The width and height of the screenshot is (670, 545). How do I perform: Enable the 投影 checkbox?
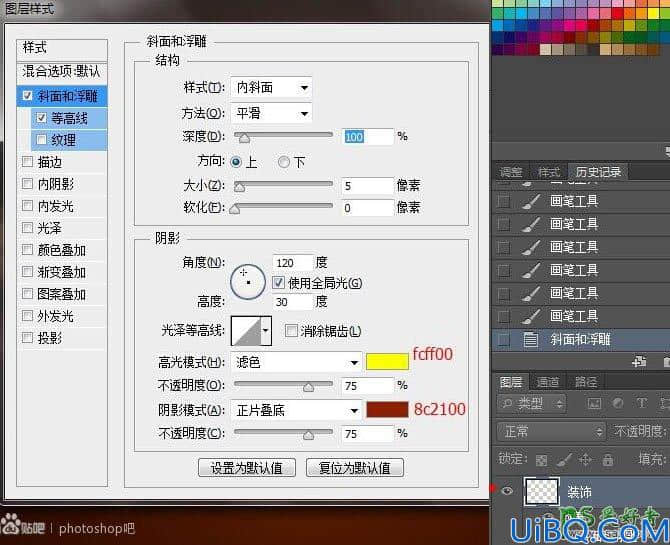[27, 338]
